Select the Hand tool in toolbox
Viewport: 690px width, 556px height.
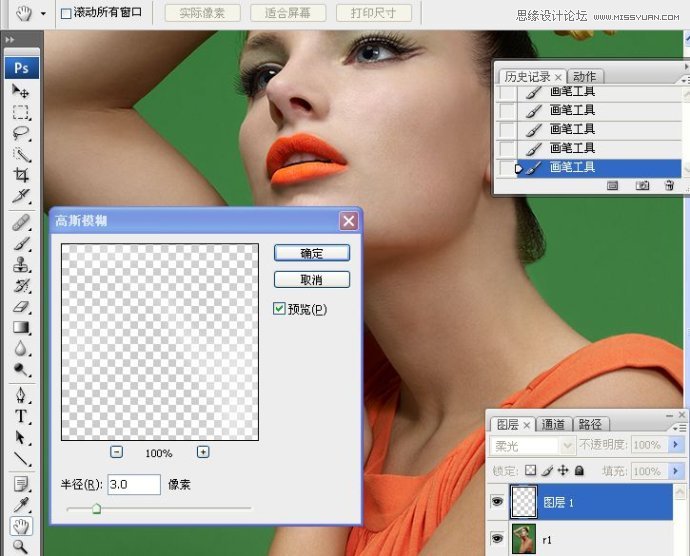coord(21,526)
